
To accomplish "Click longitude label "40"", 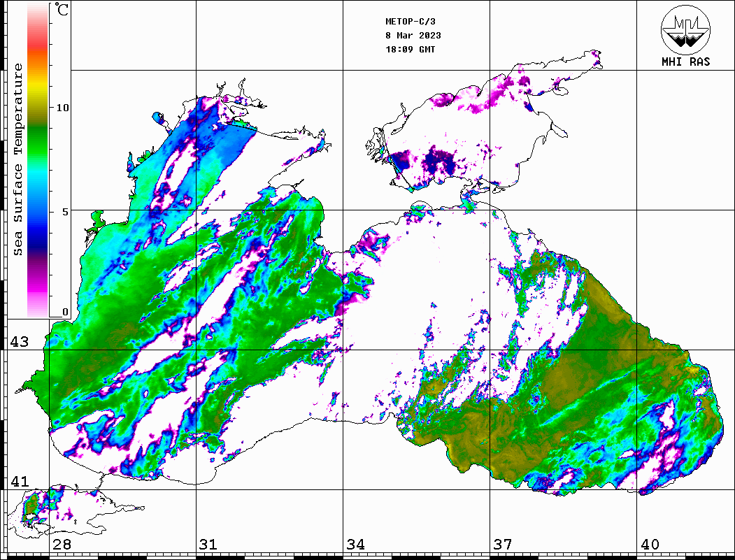I will pyautogui.click(x=650, y=545).
